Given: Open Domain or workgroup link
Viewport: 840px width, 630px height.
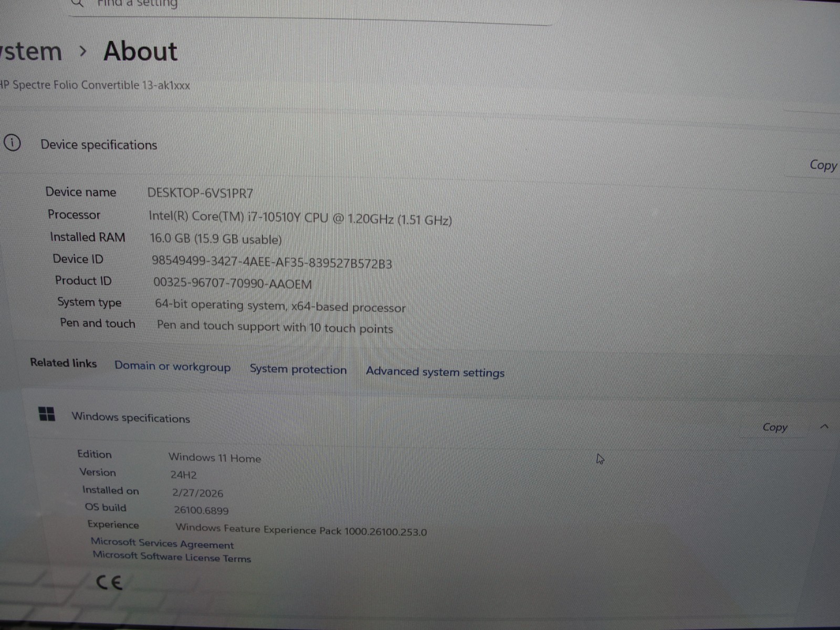Looking at the screenshot, I should pos(173,366).
